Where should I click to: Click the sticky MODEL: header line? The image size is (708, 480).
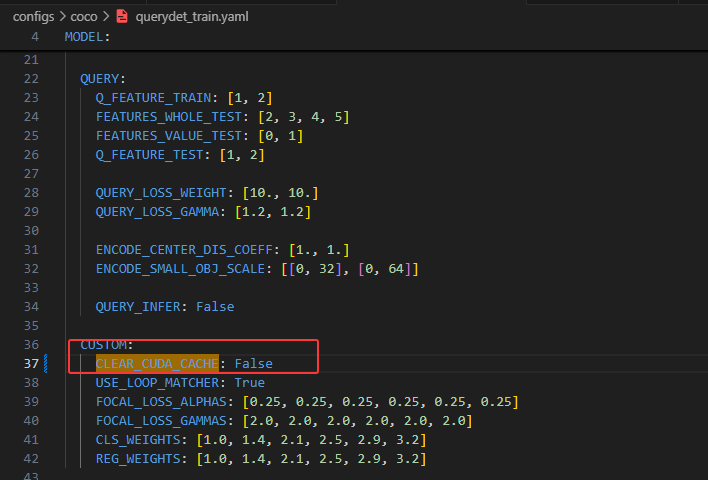pos(87,37)
